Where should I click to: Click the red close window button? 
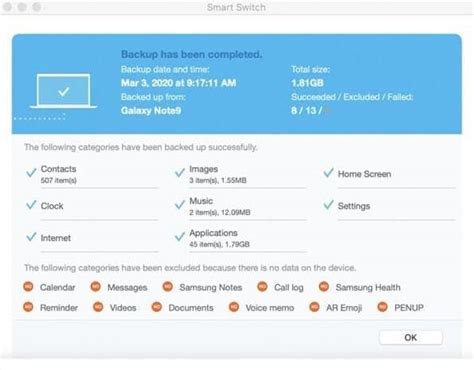7,7
